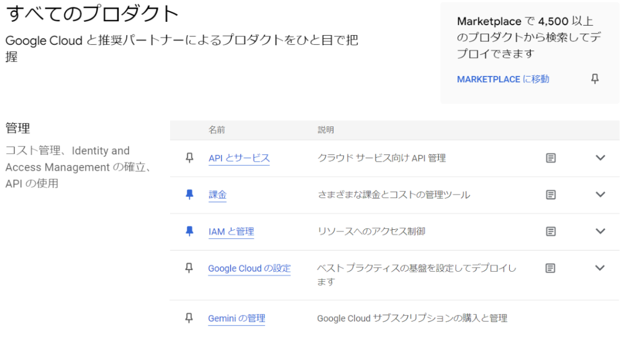View documentation icon for 課金
This screenshot has height=364, width=620.
(x=551, y=195)
